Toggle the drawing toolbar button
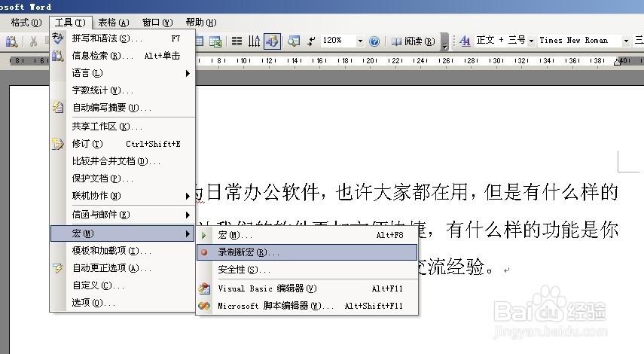The height and width of the screenshot is (354, 644). (x=272, y=41)
